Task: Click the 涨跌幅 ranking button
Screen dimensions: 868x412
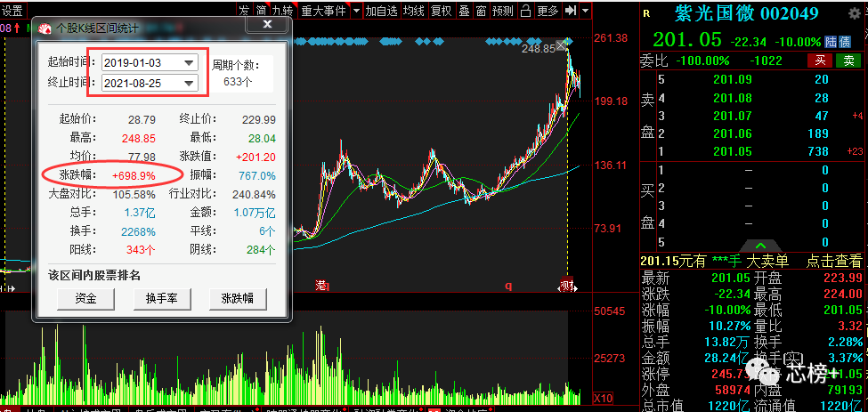Action: pos(238,299)
